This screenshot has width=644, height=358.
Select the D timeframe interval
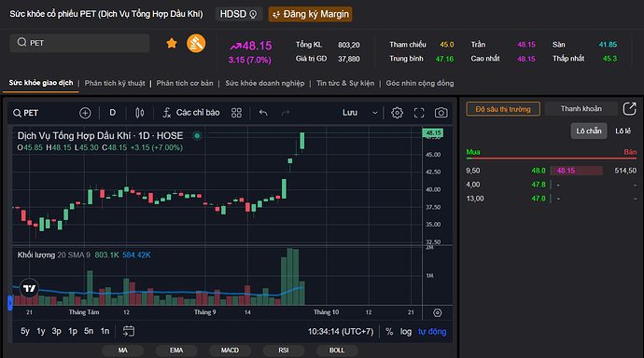click(x=113, y=113)
